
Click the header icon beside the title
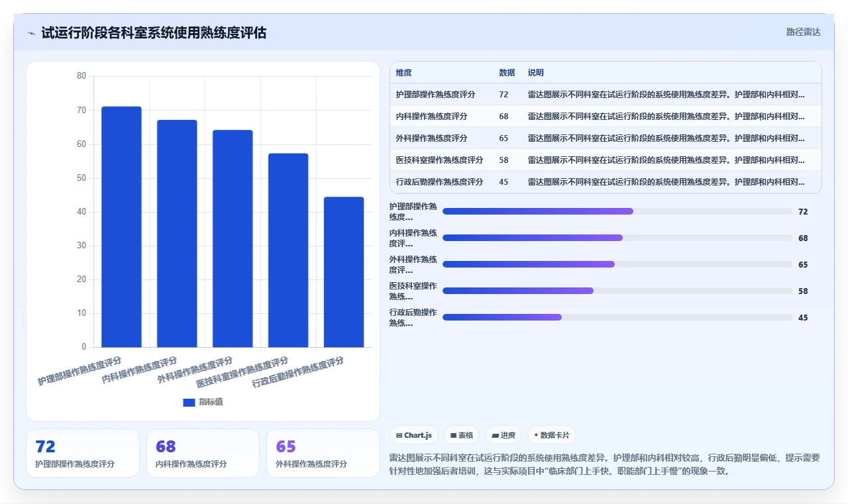(x=31, y=33)
